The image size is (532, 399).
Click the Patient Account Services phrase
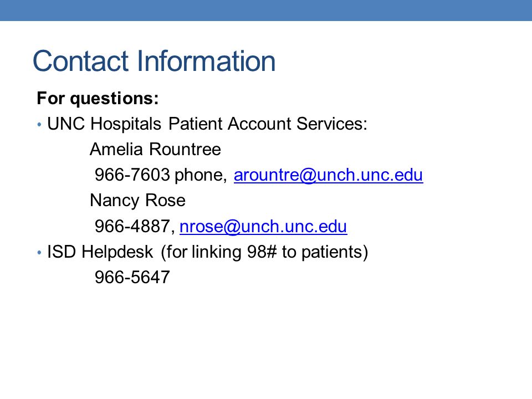(x=268, y=124)
